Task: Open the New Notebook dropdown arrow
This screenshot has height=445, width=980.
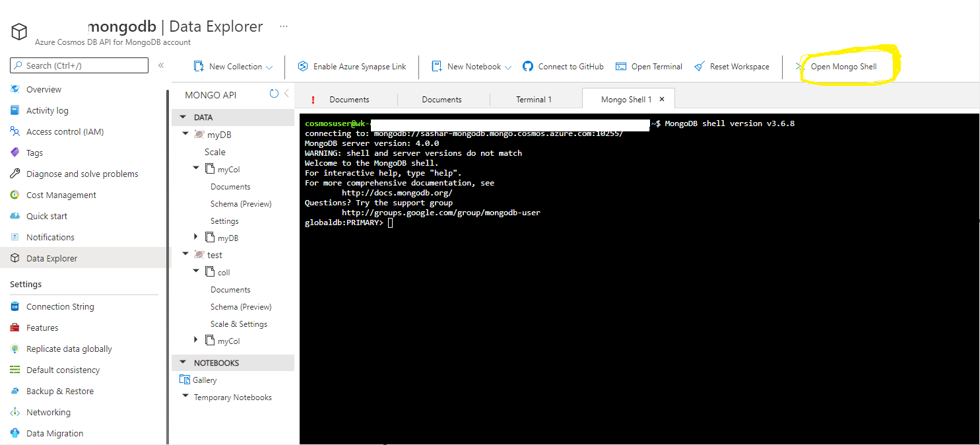Action: 508,67
